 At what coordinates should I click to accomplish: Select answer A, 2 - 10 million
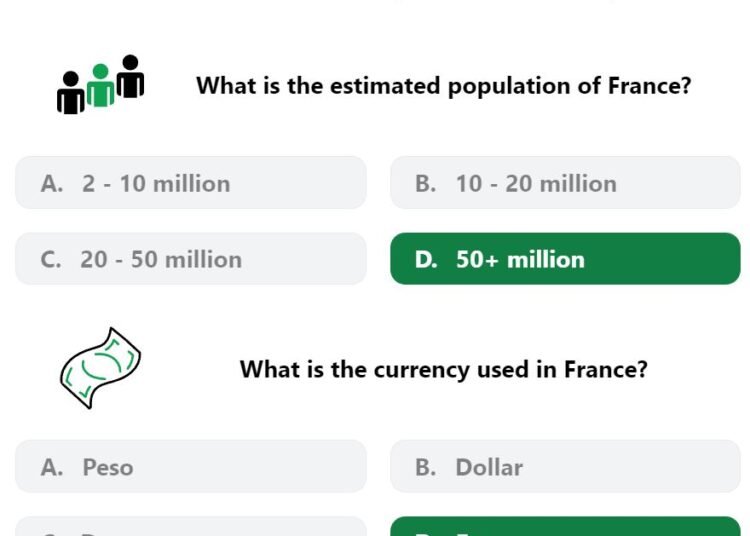tap(191, 183)
